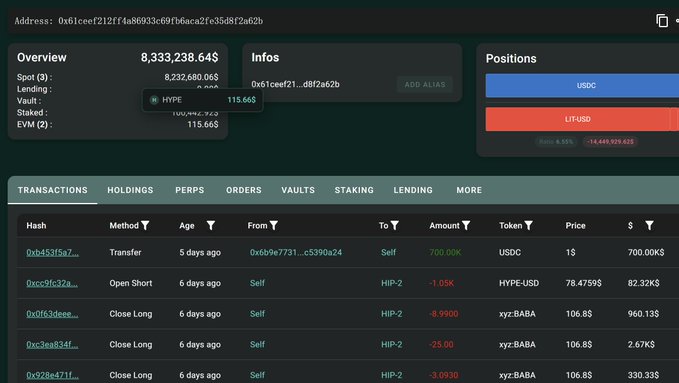
Task: Select the USDC position bar
Action: point(582,85)
